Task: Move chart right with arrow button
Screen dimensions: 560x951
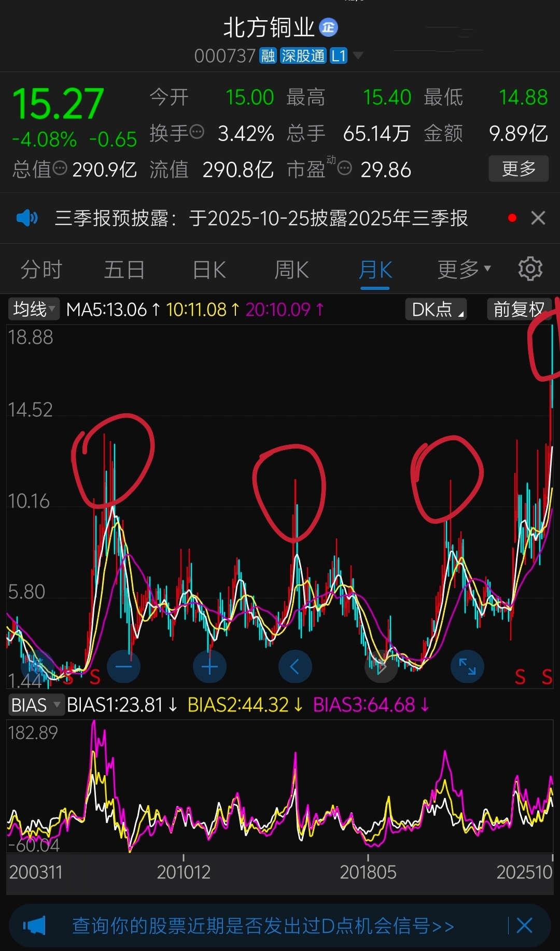Action: point(381,666)
